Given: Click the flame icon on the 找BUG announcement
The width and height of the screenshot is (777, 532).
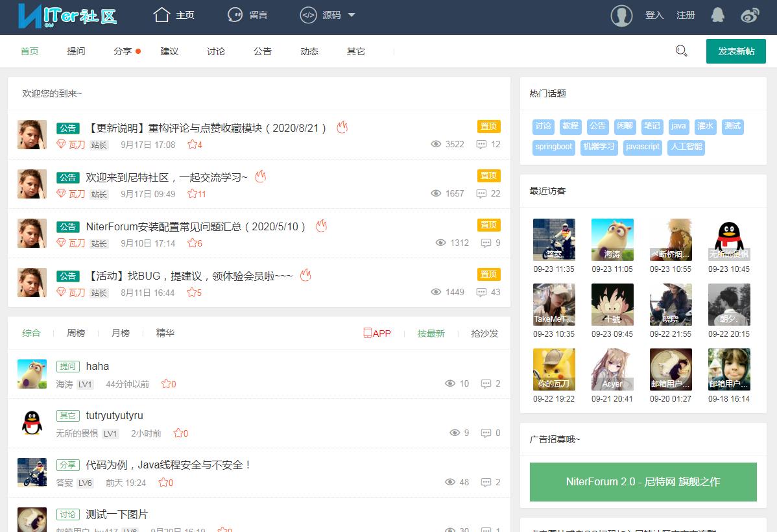Looking at the screenshot, I should (x=305, y=275).
